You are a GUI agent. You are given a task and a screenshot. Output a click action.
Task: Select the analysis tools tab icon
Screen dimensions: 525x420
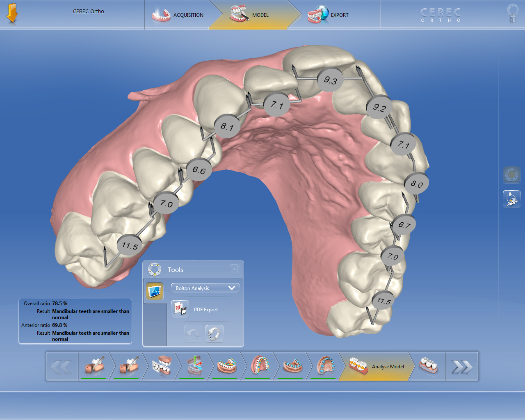point(155,291)
